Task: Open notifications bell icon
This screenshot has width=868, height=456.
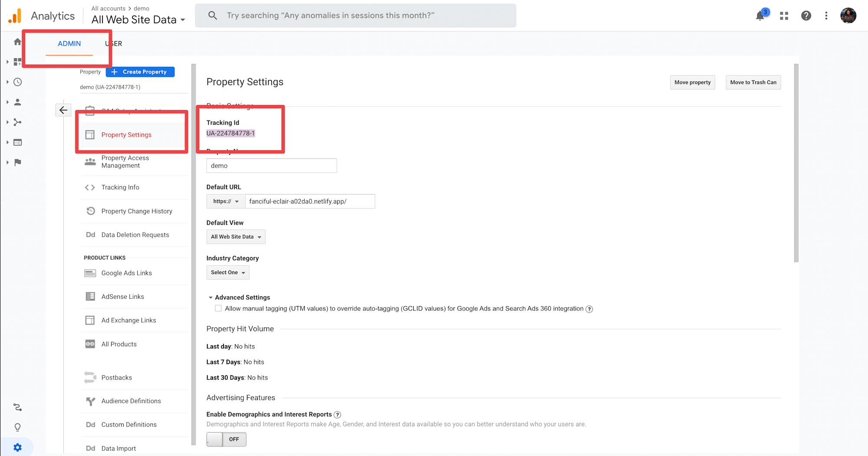Action: (x=760, y=16)
